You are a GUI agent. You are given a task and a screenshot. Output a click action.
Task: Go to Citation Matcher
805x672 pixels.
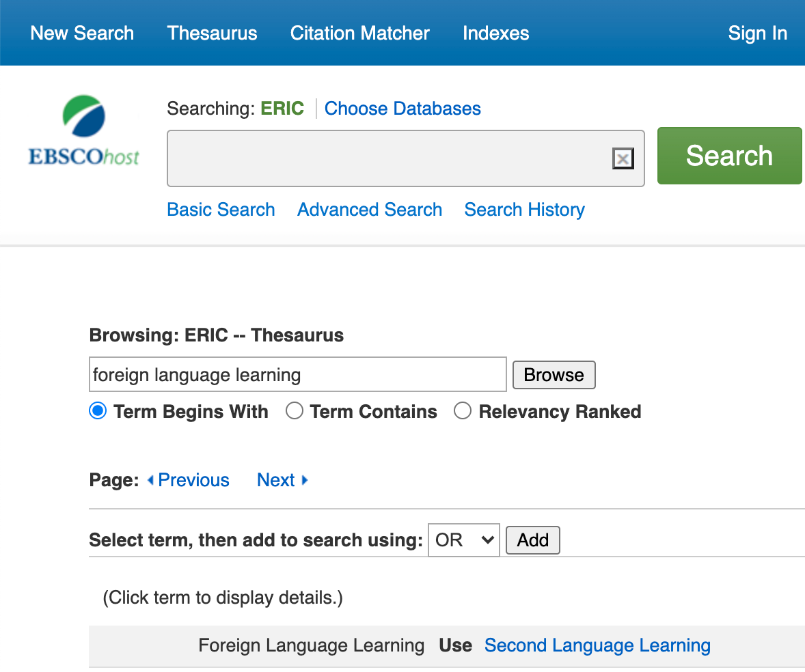[359, 33]
